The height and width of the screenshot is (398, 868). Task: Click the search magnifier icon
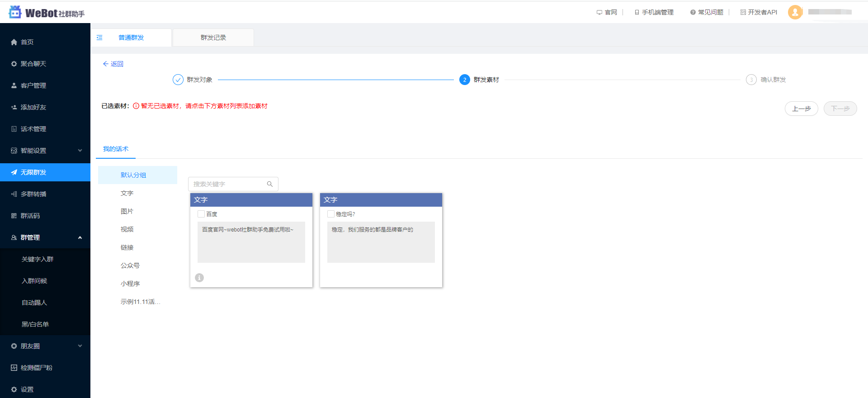pos(270,184)
